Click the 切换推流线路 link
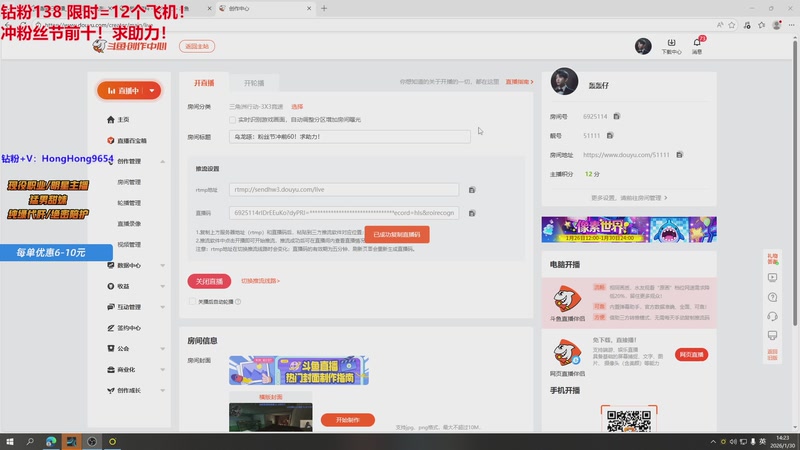 click(260, 281)
